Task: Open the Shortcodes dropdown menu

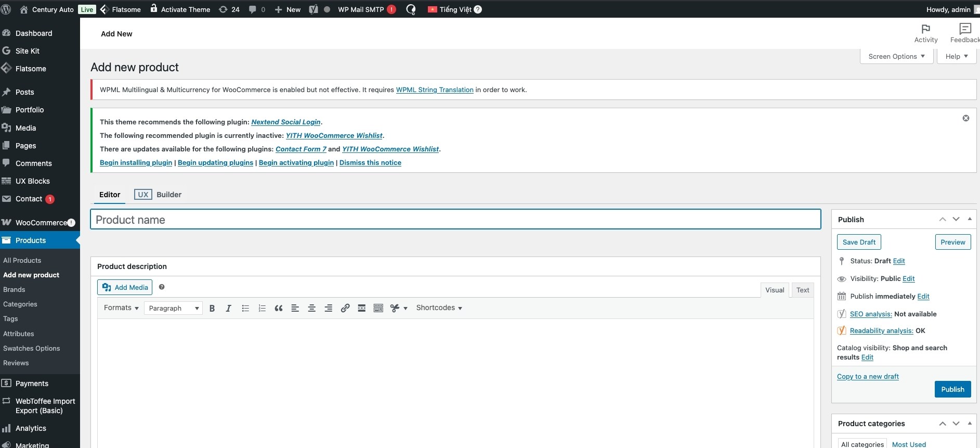Action: 439,308
